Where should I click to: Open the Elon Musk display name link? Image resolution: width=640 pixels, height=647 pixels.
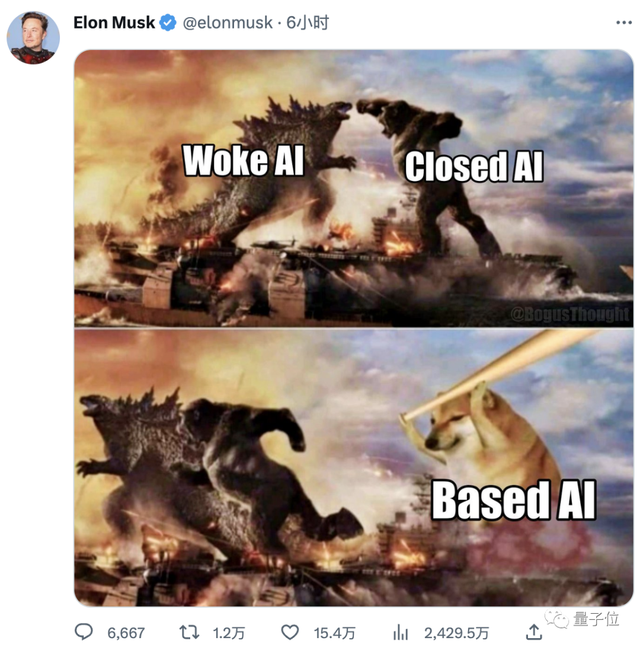coord(114,23)
